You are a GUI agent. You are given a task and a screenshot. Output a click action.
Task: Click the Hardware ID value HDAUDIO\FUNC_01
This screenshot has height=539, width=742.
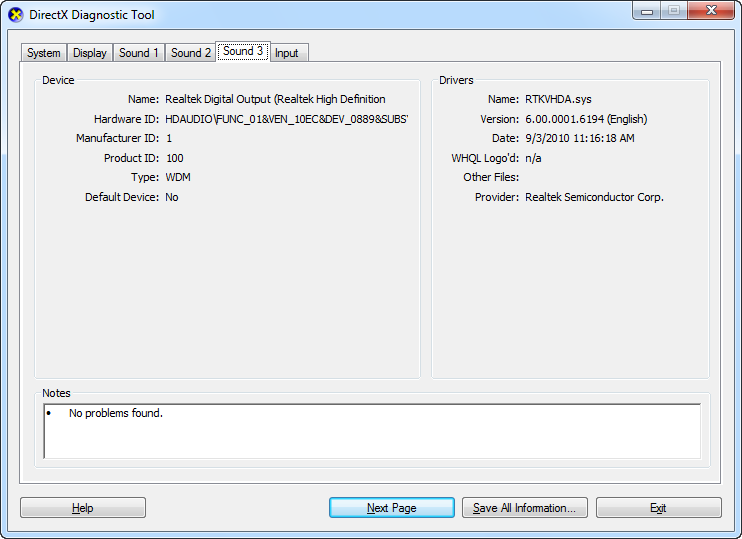click(x=287, y=119)
